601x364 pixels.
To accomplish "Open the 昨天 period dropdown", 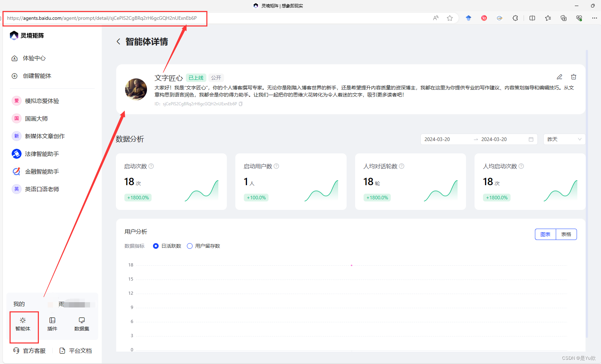I will [x=564, y=139].
